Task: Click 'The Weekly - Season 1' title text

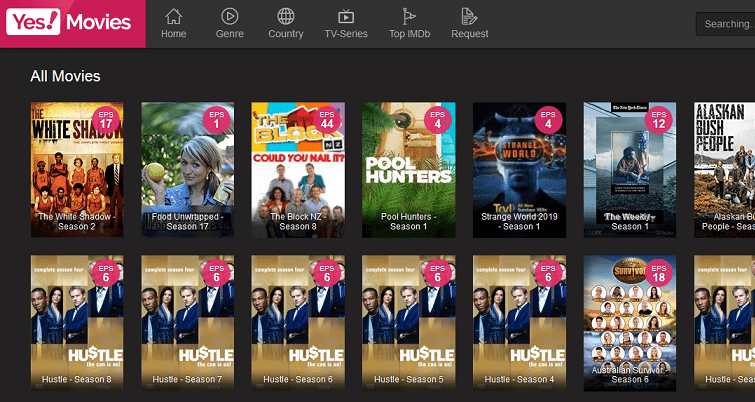Action: [x=630, y=221]
